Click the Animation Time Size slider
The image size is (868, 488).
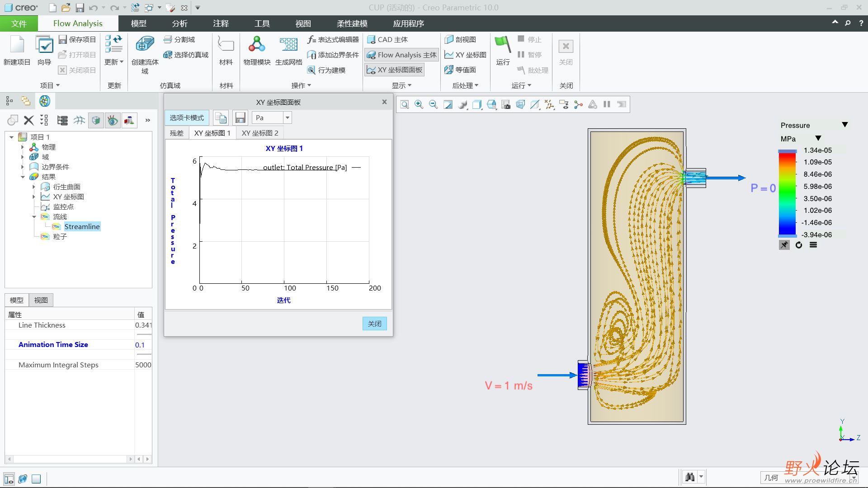(144, 354)
